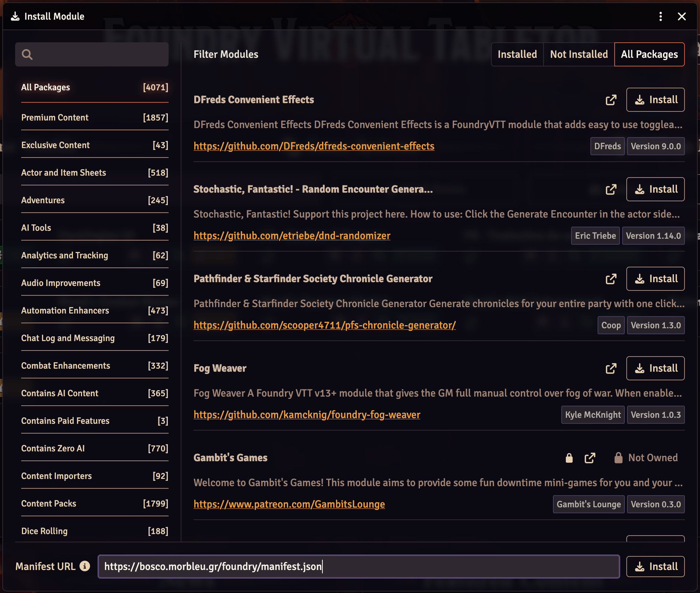This screenshot has height=593, width=700.
Task: Click the Version 0.3.0 tag
Action: pyautogui.click(x=656, y=504)
